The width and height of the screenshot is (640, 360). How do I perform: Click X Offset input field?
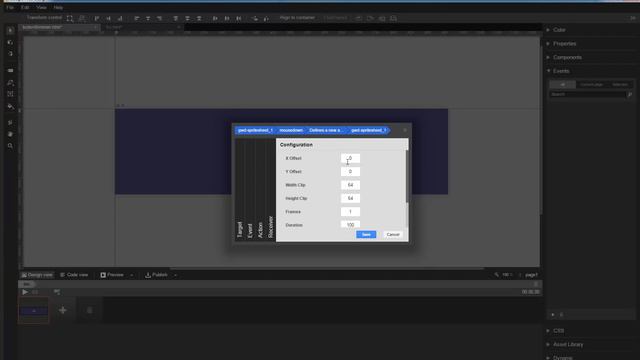coord(350,158)
